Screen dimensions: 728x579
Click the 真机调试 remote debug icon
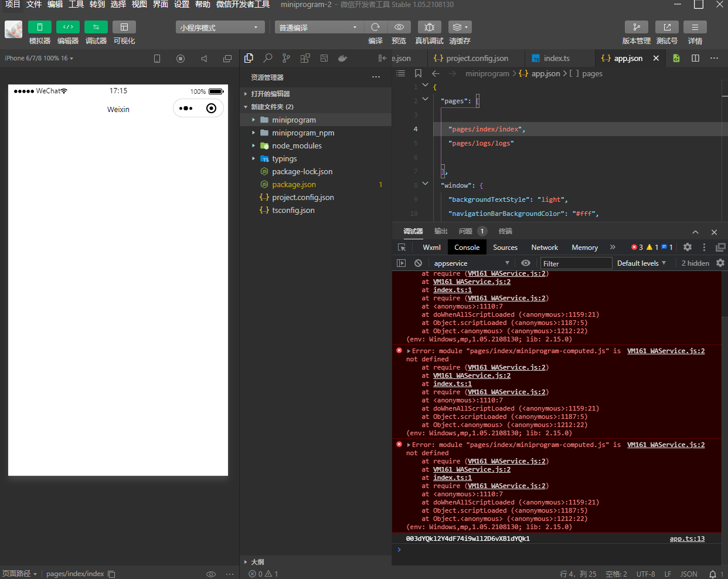[x=430, y=27]
